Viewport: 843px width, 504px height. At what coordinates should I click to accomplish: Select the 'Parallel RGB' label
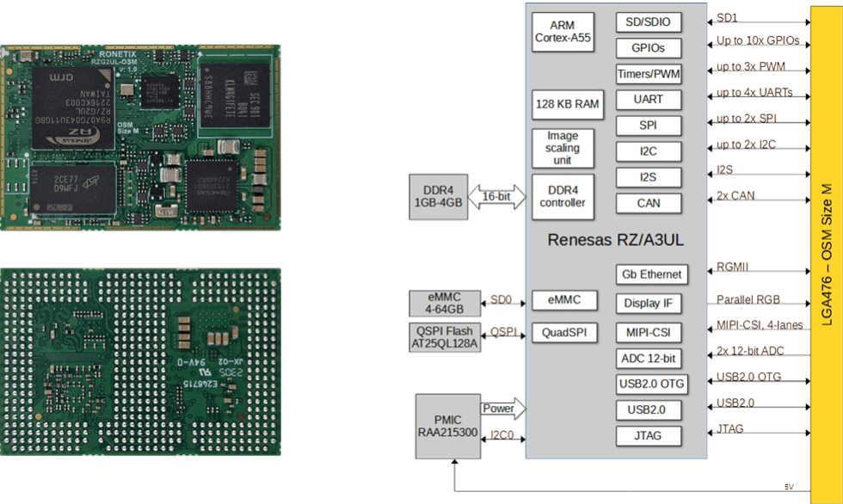[x=748, y=299]
